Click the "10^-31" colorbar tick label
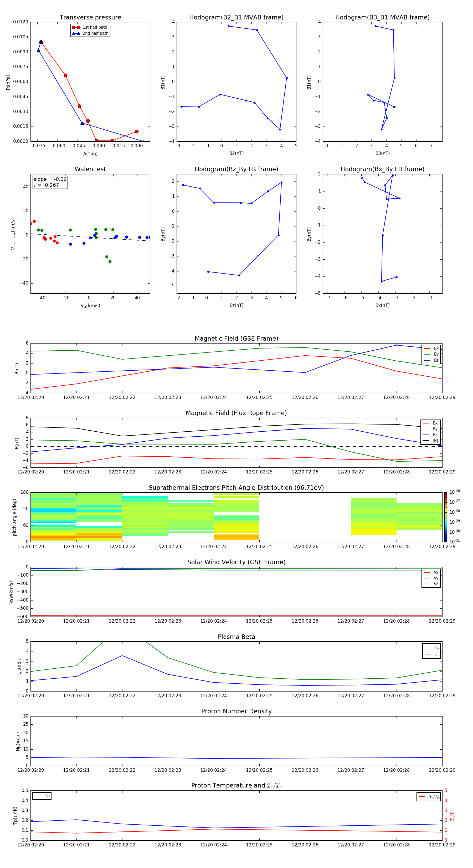The height and width of the screenshot is (868, 473). 455,542
